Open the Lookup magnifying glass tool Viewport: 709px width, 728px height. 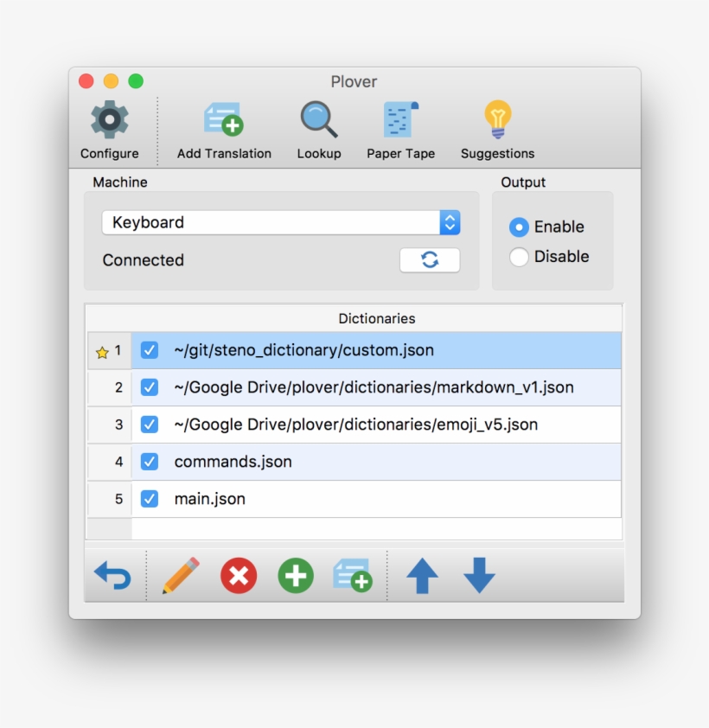pyautogui.click(x=318, y=120)
